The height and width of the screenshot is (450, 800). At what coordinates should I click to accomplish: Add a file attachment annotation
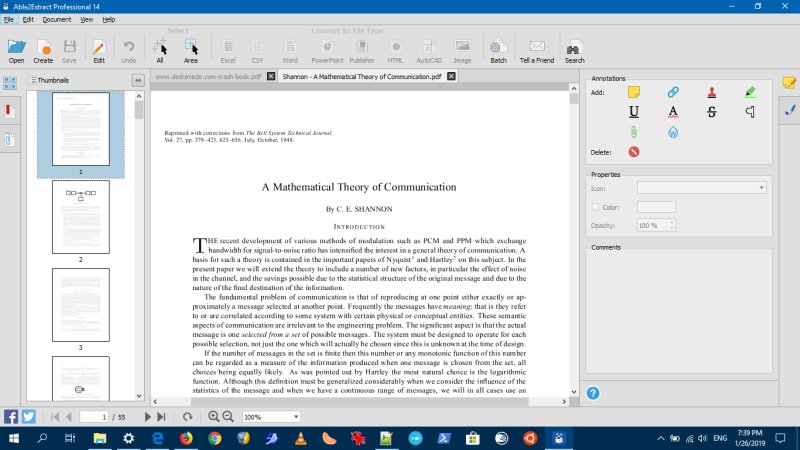point(634,132)
